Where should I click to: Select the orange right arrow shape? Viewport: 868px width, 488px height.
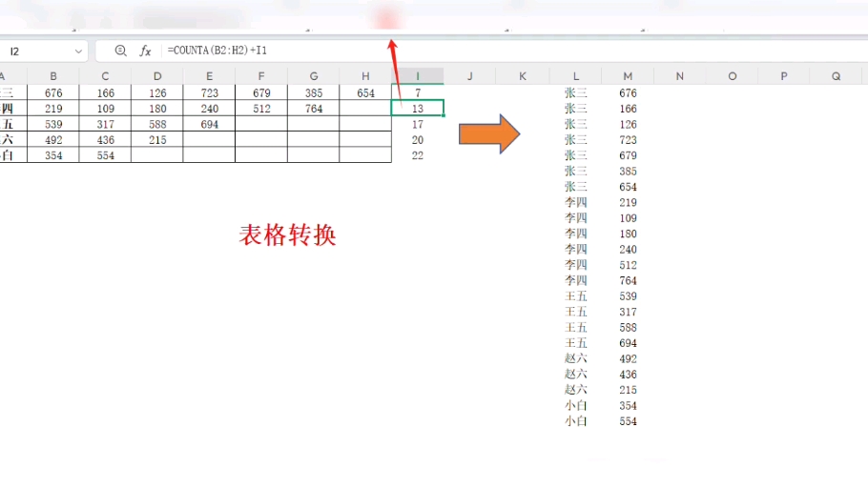[489, 133]
